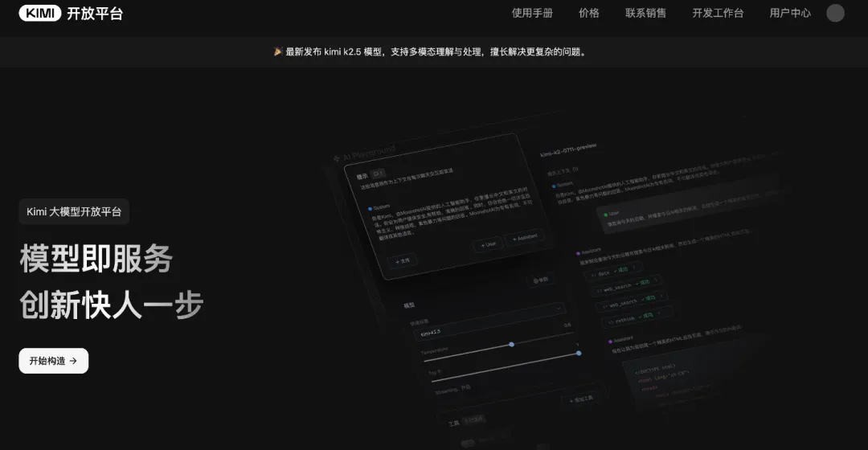Click the 创新快人一步 headline
The width and height of the screenshot is (868, 450).
(112, 305)
